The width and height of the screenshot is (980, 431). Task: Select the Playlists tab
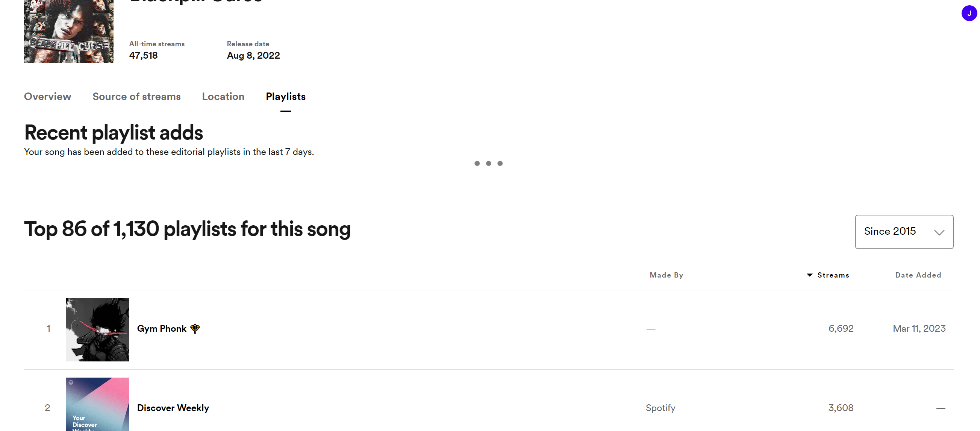[x=285, y=97]
